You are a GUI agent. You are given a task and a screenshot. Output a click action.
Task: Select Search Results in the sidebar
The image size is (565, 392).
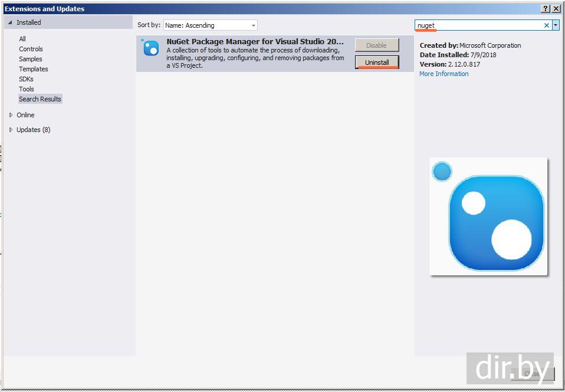[40, 99]
